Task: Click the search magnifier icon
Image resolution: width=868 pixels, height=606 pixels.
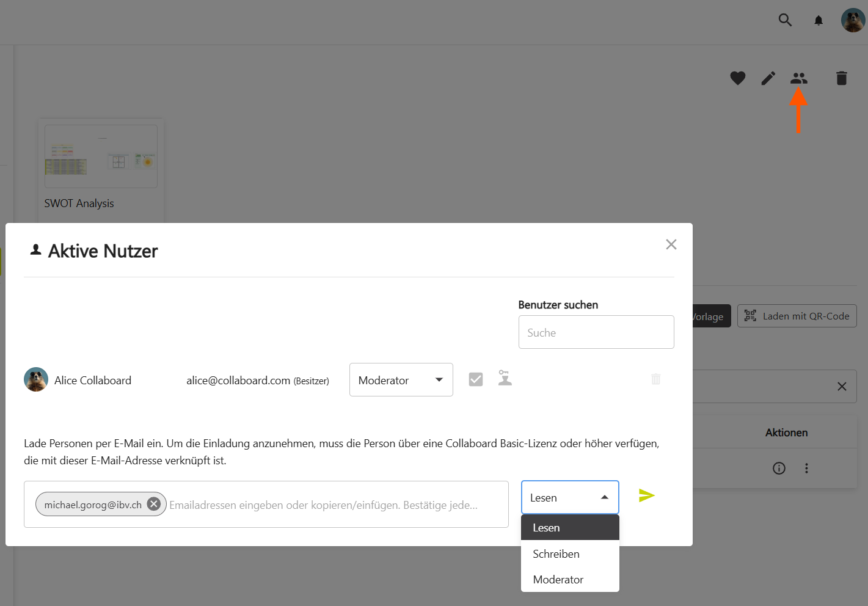Action: point(785,20)
